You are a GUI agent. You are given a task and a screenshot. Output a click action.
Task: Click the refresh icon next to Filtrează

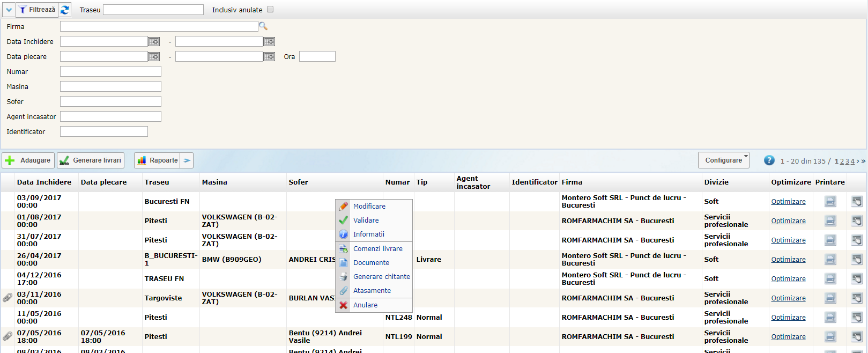(65, 10)
